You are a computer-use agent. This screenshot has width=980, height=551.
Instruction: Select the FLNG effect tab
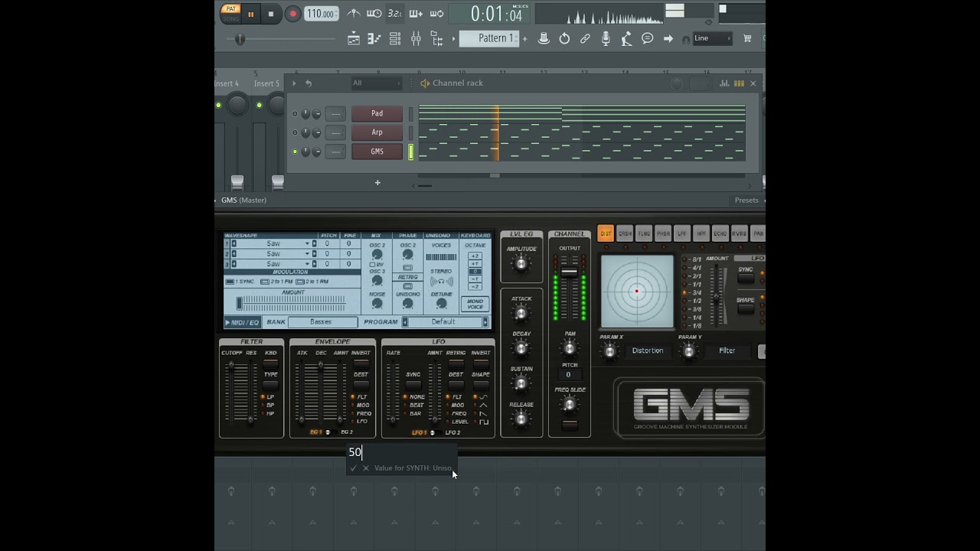tap(644, 234)
